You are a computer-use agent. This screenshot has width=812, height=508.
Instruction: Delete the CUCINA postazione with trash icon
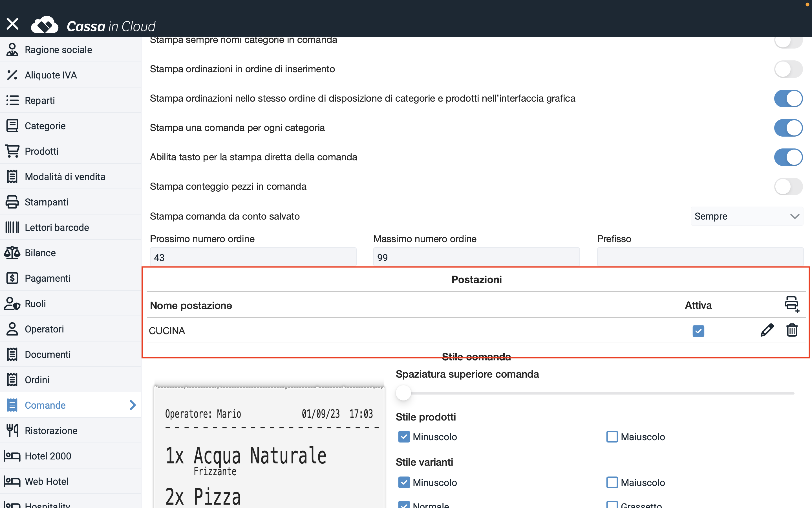pyautogui.click(x=792, y=330)
